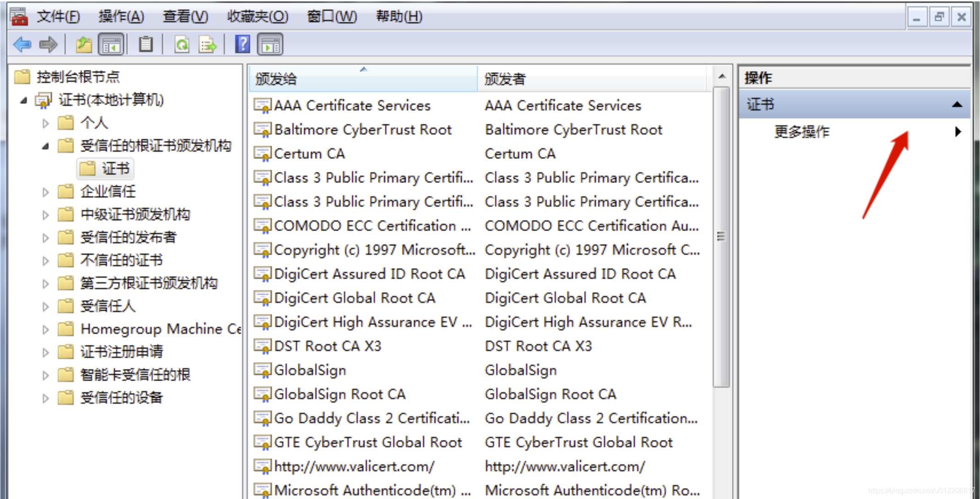
Task: Collapse the 受信任的根证书颁发机构 node
Action: [x=45, y=146]
